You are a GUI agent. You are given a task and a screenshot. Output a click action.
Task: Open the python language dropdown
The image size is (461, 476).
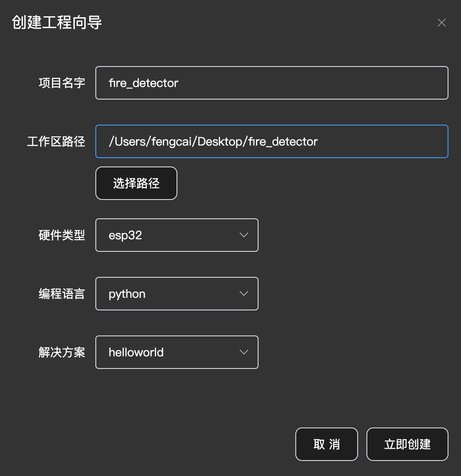pos(177,294)
